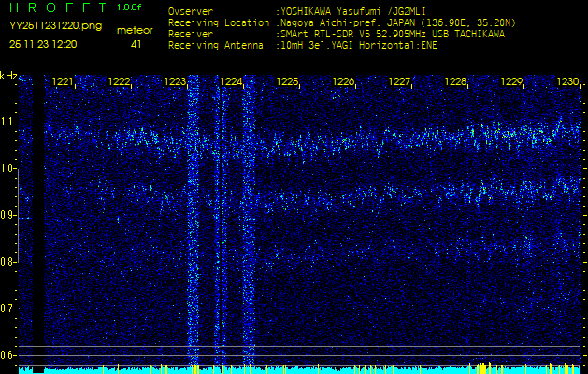
Task: Click the 0.9 frequency axis label
Action: coord(8,215)
